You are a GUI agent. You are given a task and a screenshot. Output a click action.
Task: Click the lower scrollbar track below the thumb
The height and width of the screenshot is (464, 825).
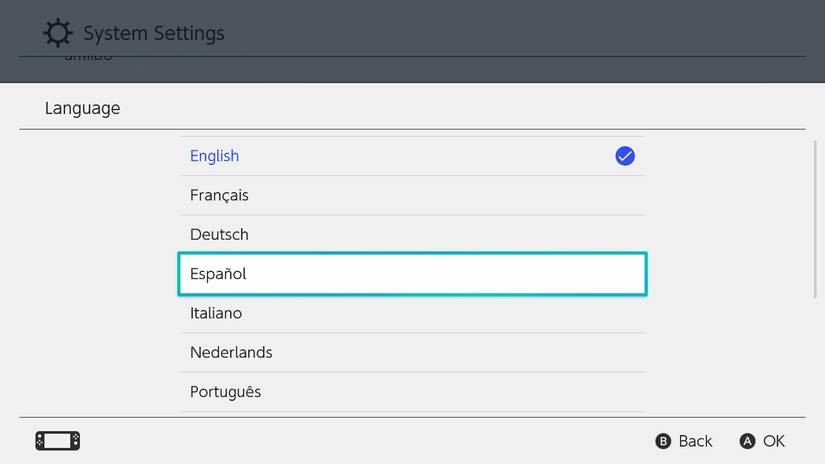coord(816,360)
